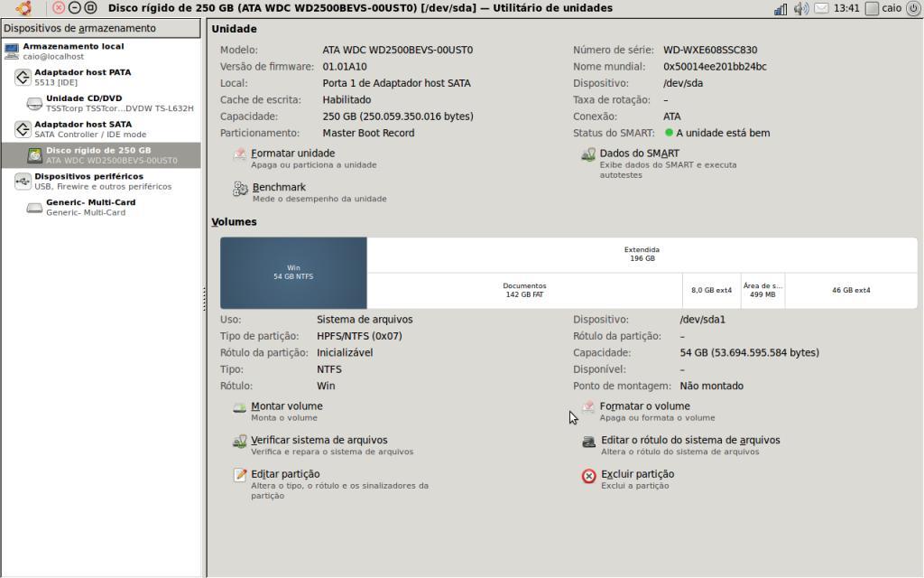Click the Formatar o volume icon
Image resolution: width=924 pixels, height=578 pixels.
(x=588, y=407)
